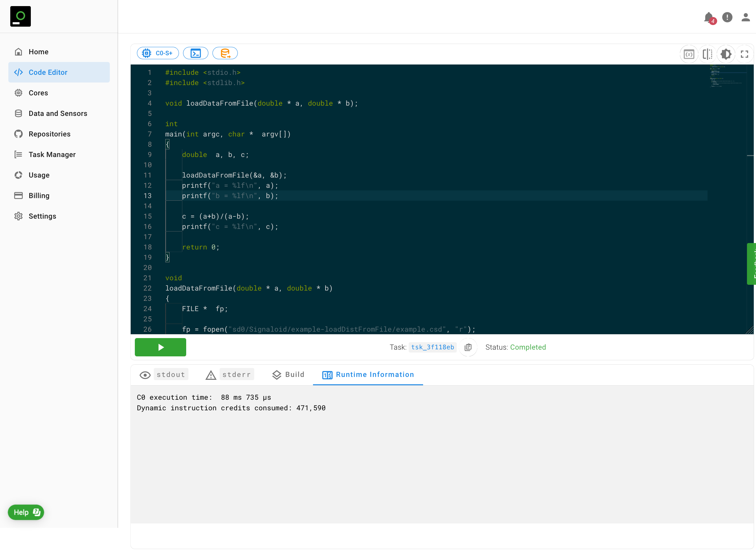Open the green Help button
Screen dimensions: 756x558
(x=26, y=512)
